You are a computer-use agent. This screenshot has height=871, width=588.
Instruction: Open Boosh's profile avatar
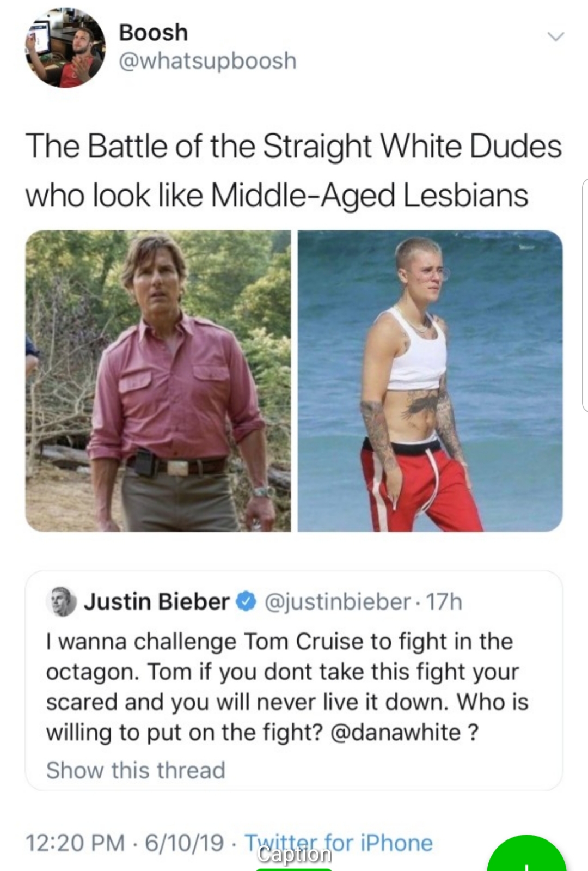coord(65,48)
